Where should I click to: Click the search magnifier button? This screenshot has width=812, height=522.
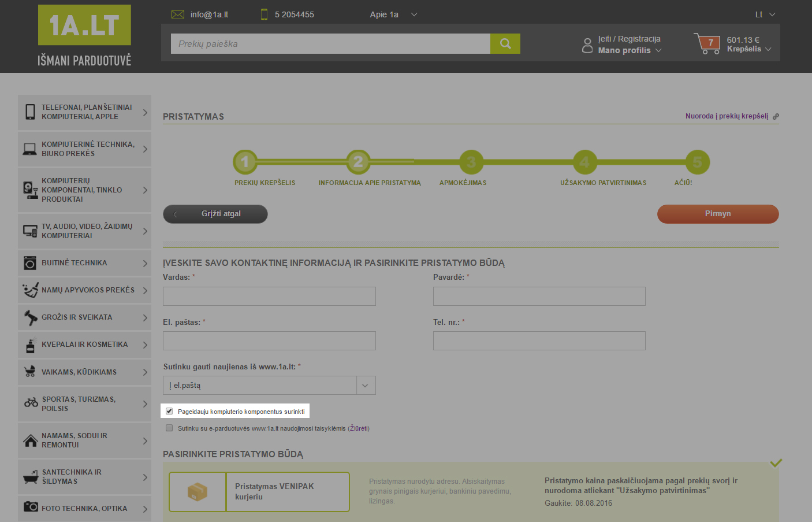click(x=505, y=43)
